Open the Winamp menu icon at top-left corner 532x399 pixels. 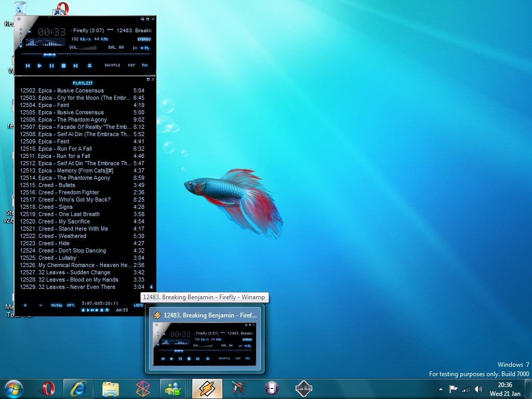pyautogui.click(x=19, y=19)
